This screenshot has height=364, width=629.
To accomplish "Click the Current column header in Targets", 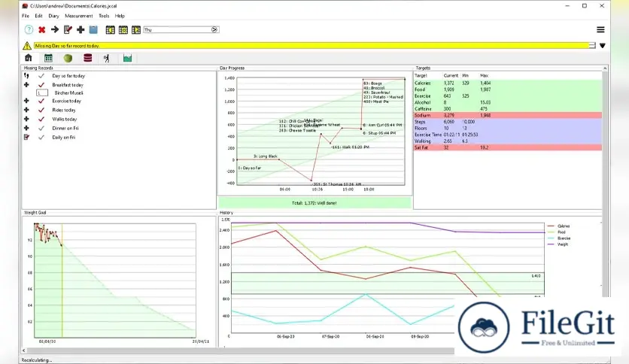I will pos(451,75).
